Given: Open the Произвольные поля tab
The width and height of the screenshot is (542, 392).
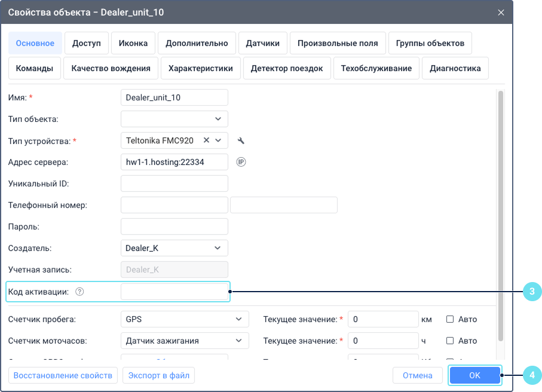Looking at the screenshot, I should [x=339, y=43].
